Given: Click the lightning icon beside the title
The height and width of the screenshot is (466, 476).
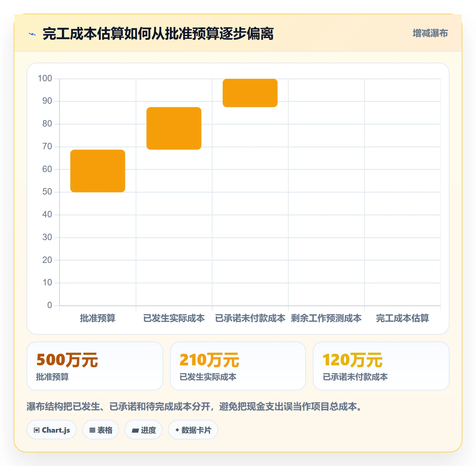Looking at the screenshot, I should tap(32, 34).
